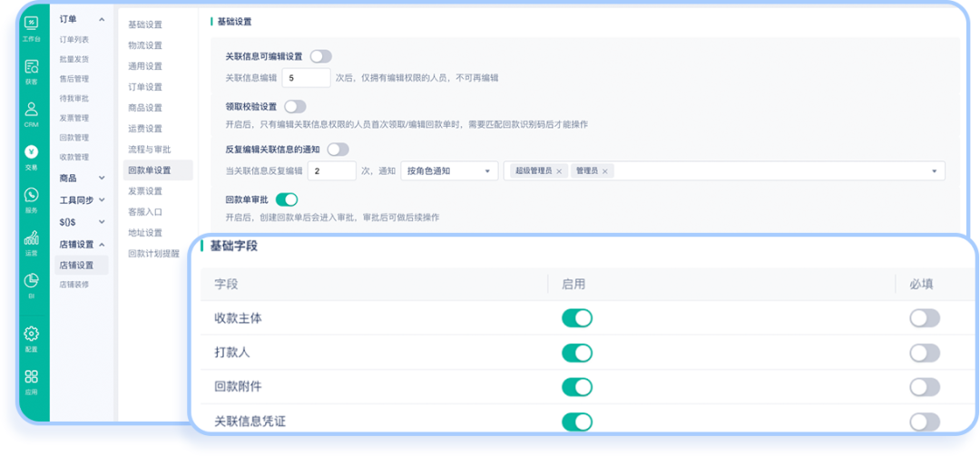Select 店铺设置 submenu item

[82, 265]
